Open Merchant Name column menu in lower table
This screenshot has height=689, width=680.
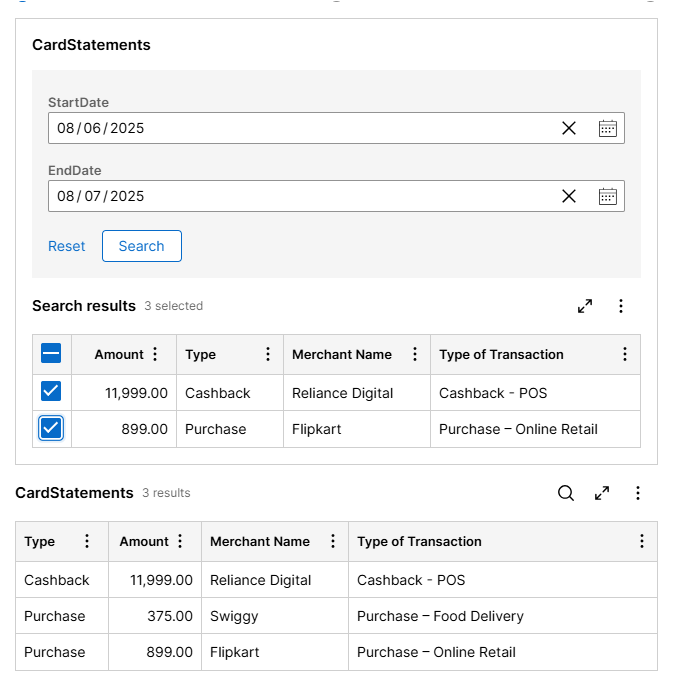coord(333,541)
